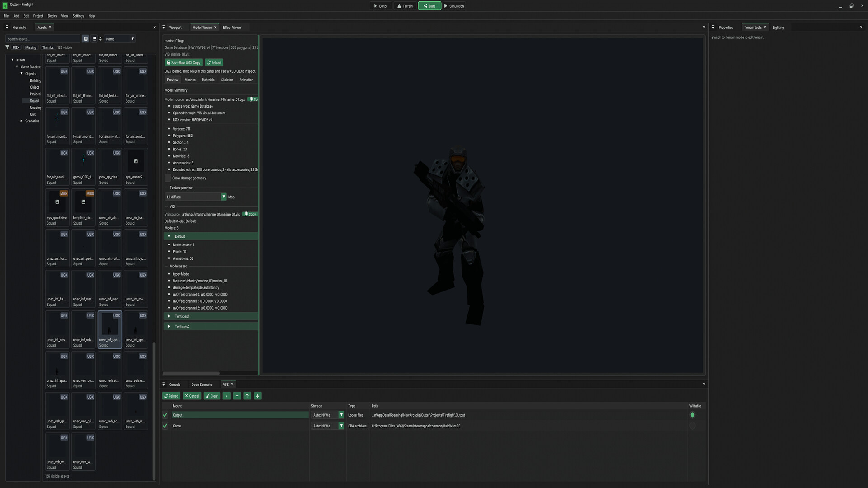Expand the Tenticles2 model section

pos(211,326)
